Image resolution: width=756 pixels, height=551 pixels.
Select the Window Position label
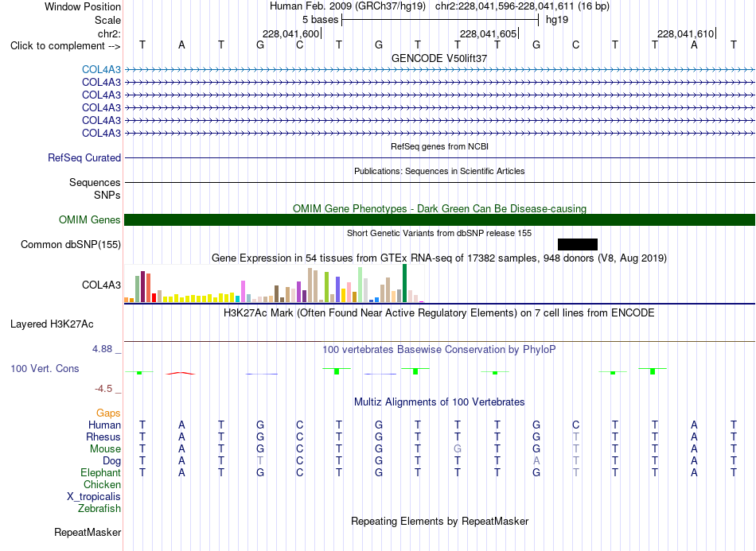click(83, 6)
